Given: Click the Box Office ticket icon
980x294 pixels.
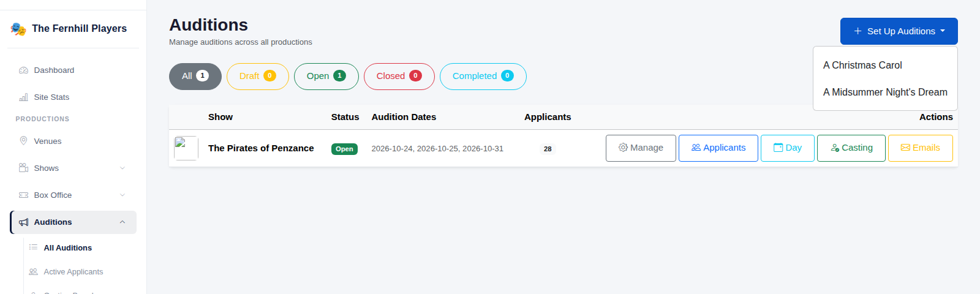Looking at the screenshot, I should pos(23,195).
